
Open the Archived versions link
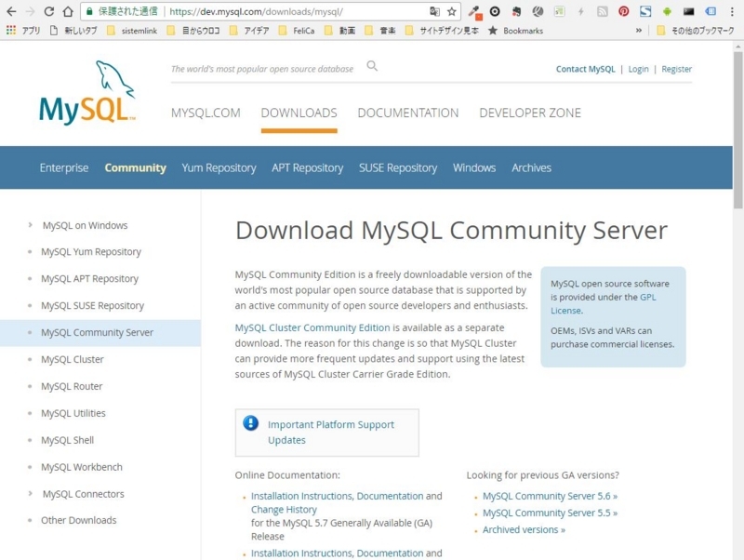(524, 530)
